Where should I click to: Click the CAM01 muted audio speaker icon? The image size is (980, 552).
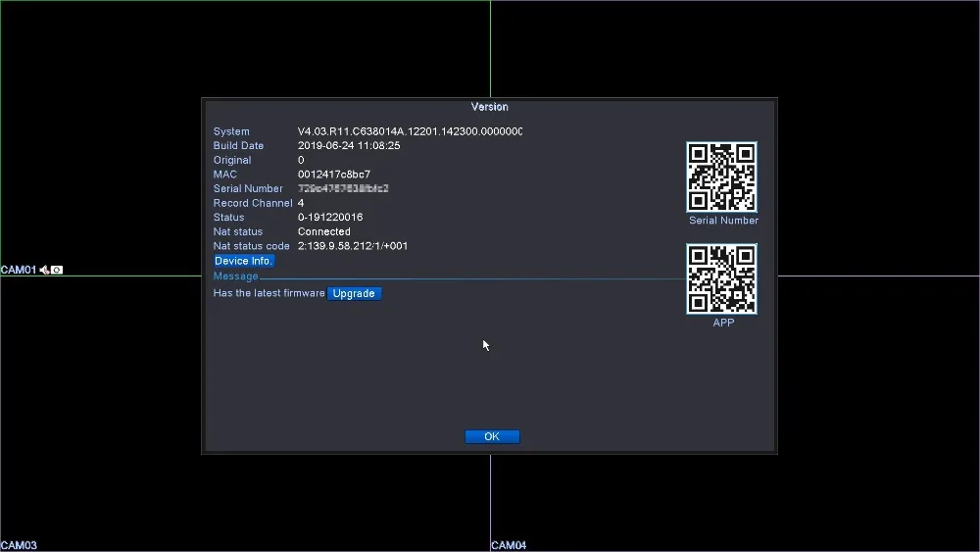pyautogui.click(x=44, y=270)
